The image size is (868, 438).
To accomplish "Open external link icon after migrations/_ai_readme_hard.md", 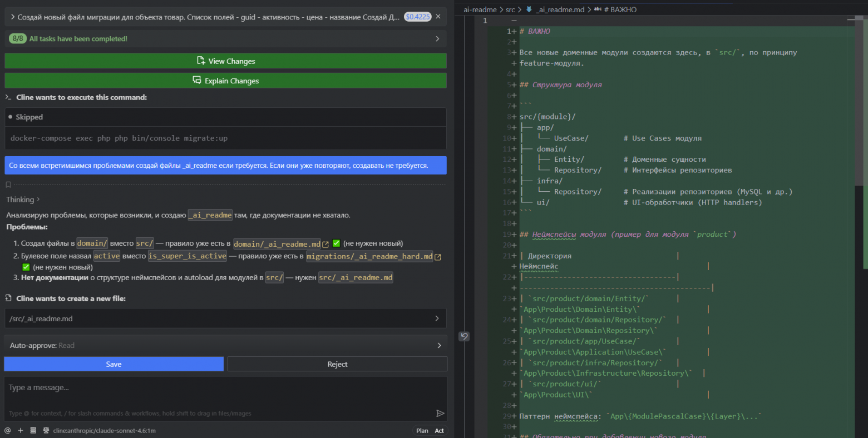I will [438, 257].
